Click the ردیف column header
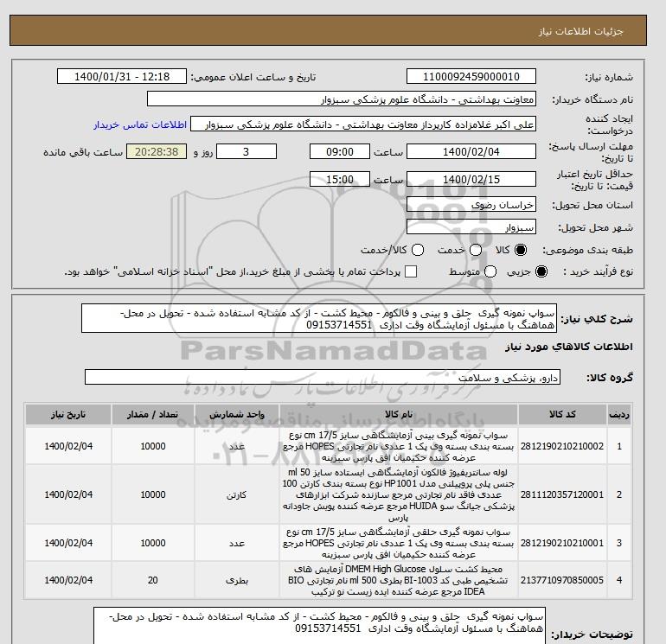 click(618, 415)
